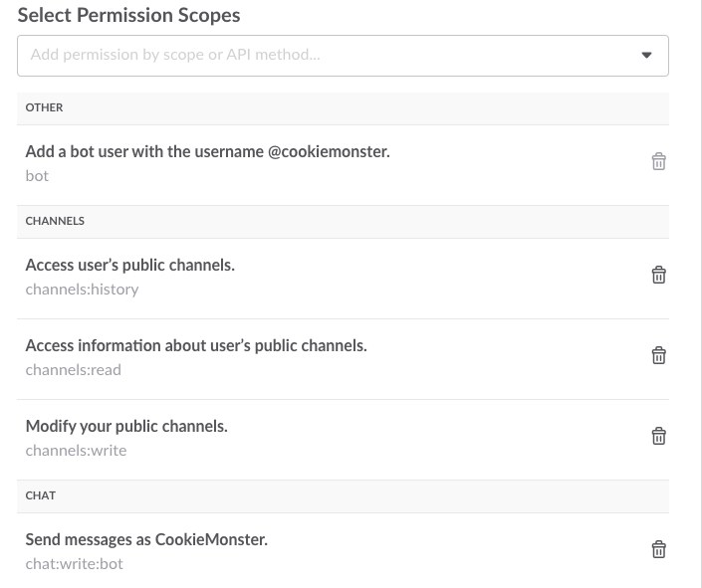Click the chat:write:bot scope label
702x588 pixels.
(x=75, y=564)
